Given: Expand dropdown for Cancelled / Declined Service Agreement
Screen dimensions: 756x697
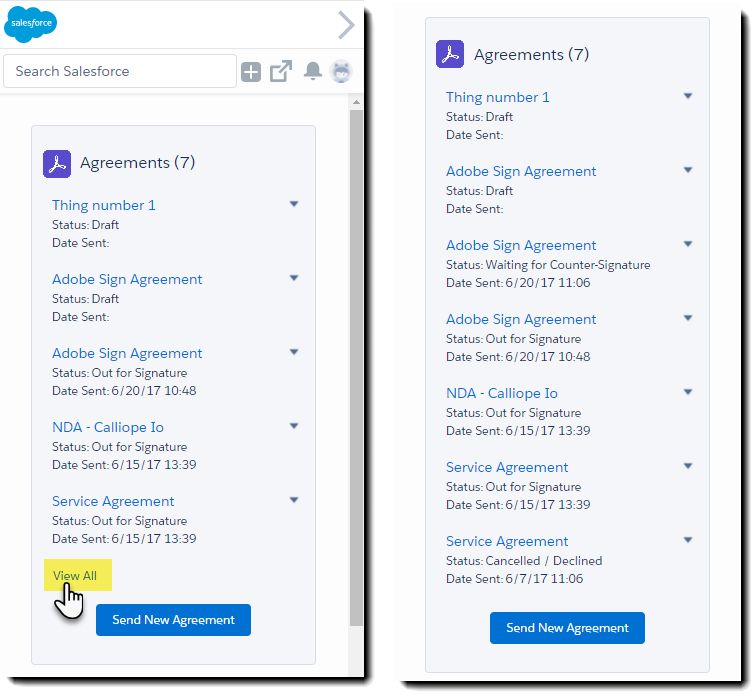Looking at the screenshot, I should (688, 540).
